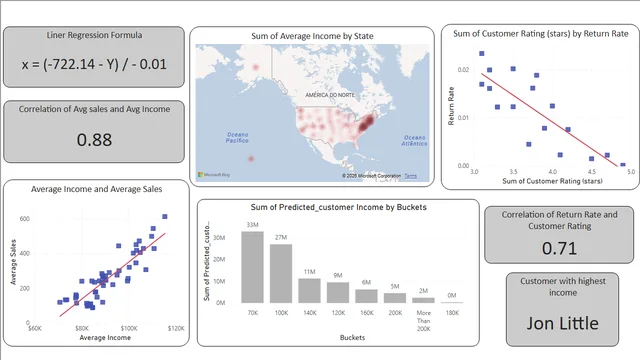Viewport: 640px width, 360px height.
Task: Click the 4.5 tick on the Customer Rating axis
Action: tap(592, 172)
